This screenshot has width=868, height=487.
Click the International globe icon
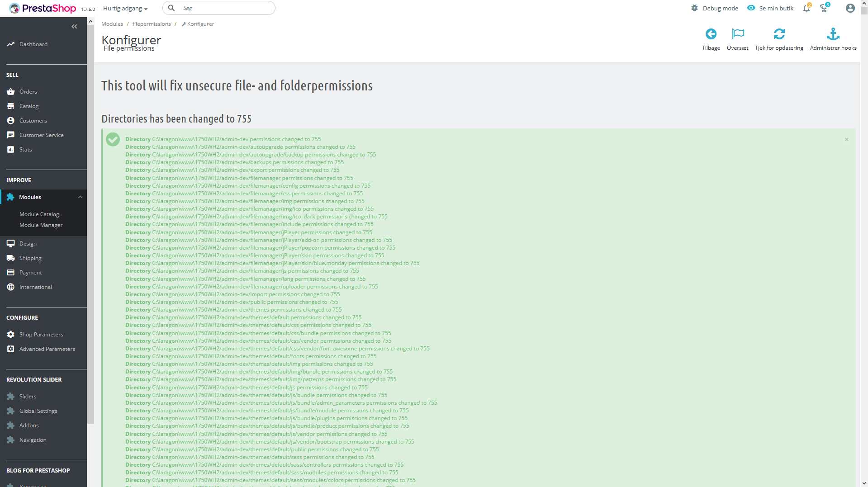[x=11, y=287]
